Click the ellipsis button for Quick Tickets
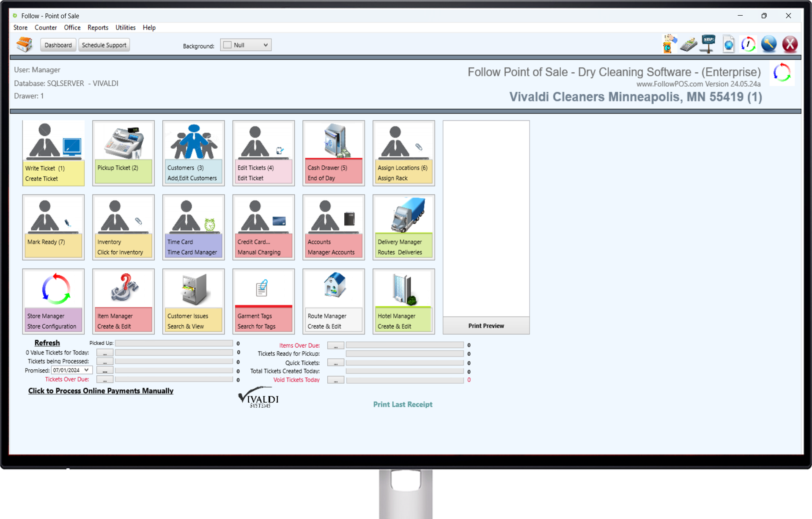The image size is (812, 519). pyautogui.click(x=336, y=363)
